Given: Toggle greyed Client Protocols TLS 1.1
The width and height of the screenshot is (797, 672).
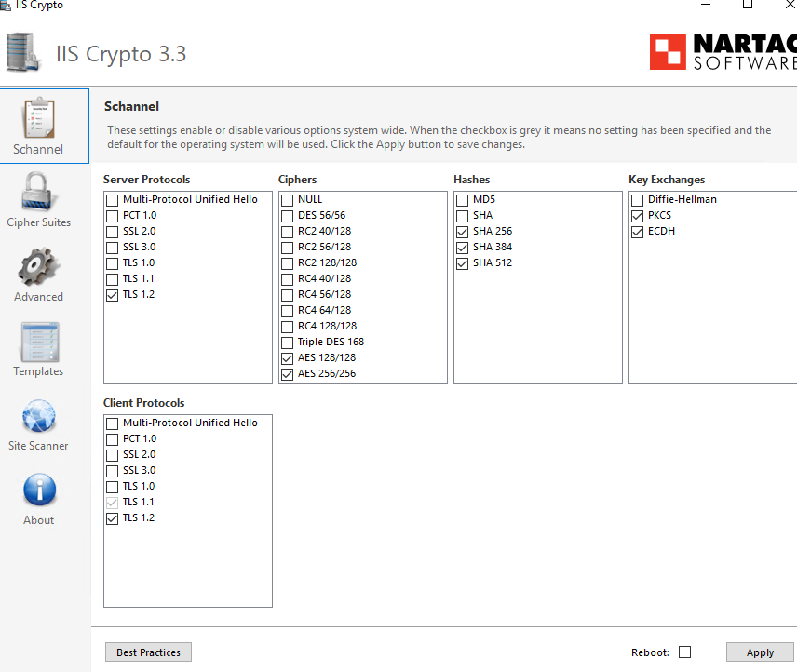Looking at the screenshot, I should (113, 503).
